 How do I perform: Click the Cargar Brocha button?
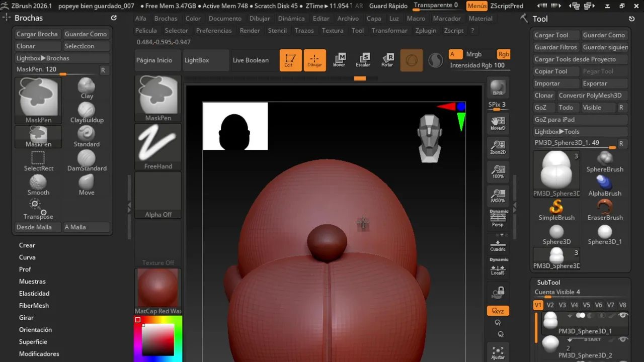click(37, 34)
